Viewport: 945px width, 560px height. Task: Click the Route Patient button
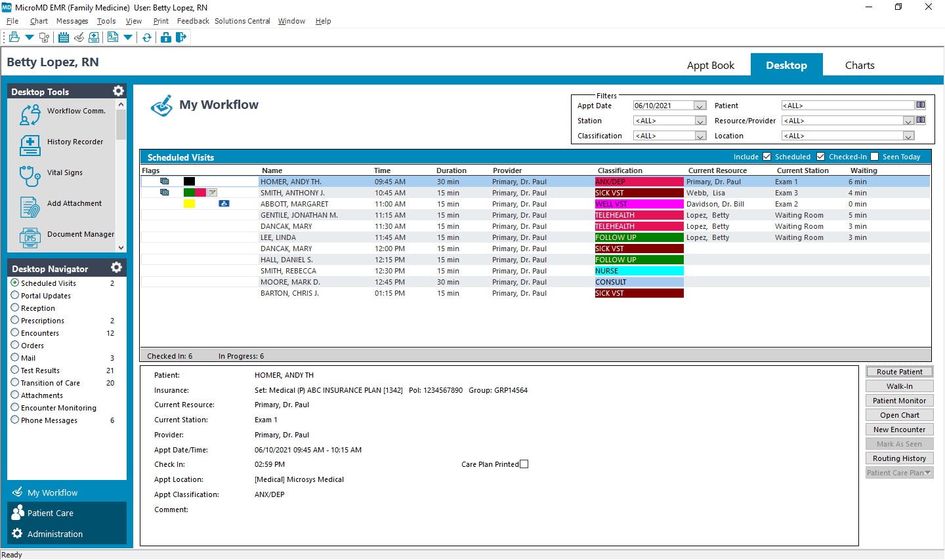tap(899, 372)
